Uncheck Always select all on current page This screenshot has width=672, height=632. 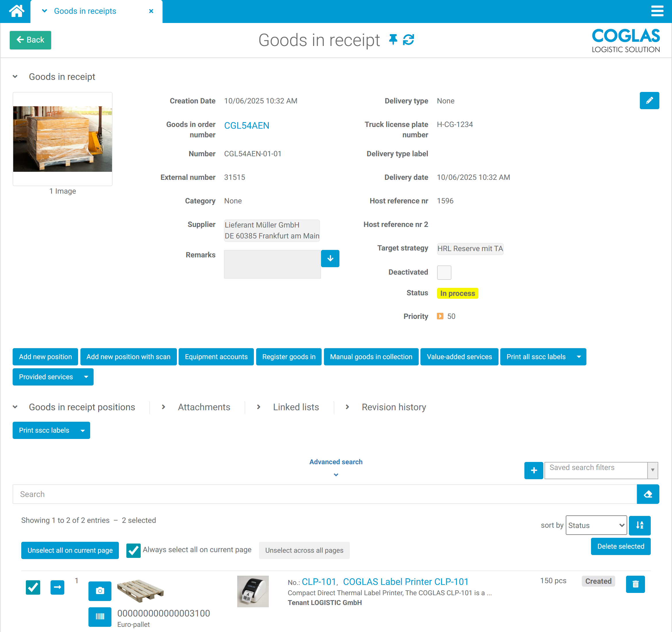(x=133, y=550)
